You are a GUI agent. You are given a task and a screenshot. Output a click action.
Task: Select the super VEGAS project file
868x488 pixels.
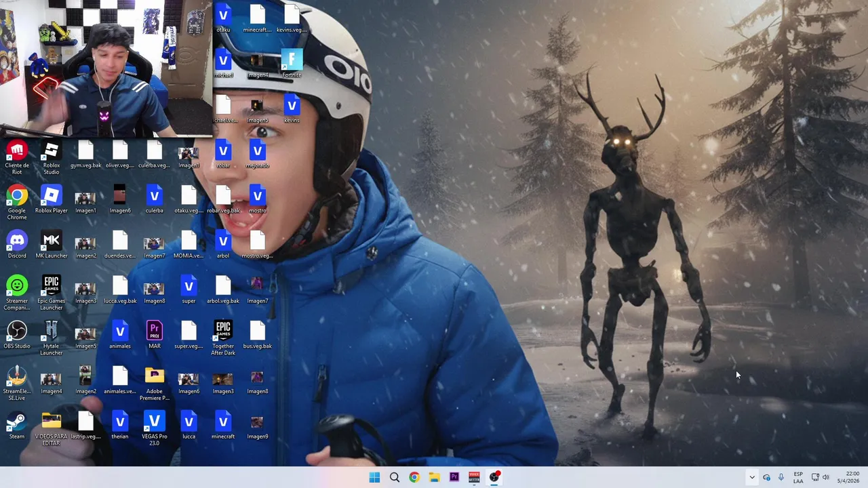[189, 290]
